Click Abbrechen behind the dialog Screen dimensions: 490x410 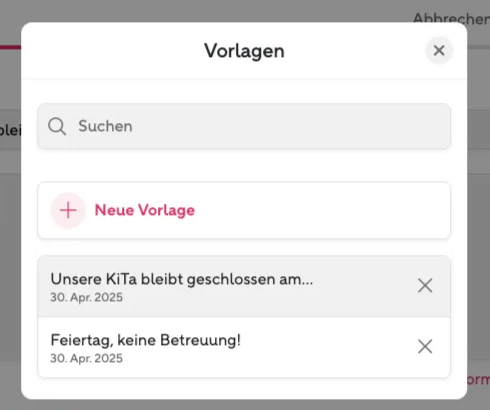451,17
